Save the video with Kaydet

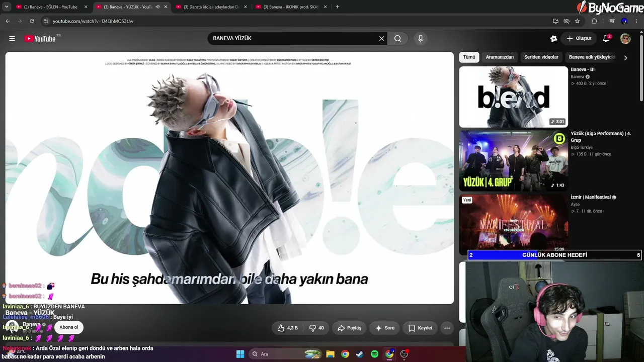(x=420, y=328)
